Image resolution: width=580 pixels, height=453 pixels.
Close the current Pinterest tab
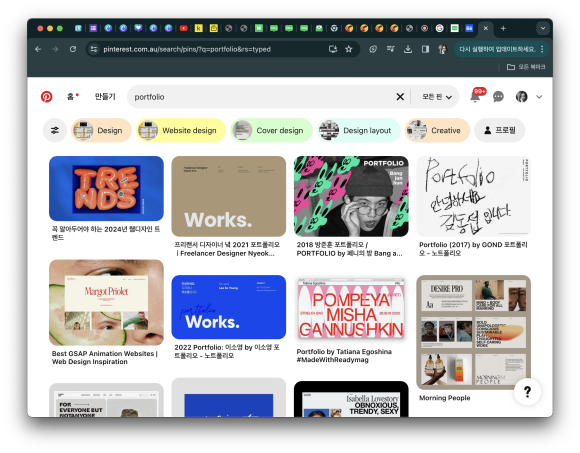click(486, 28)
